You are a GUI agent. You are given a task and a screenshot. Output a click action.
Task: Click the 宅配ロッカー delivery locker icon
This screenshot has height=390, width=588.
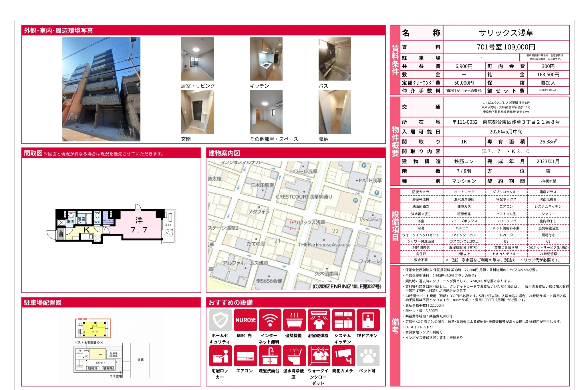[x=220, y=356]
